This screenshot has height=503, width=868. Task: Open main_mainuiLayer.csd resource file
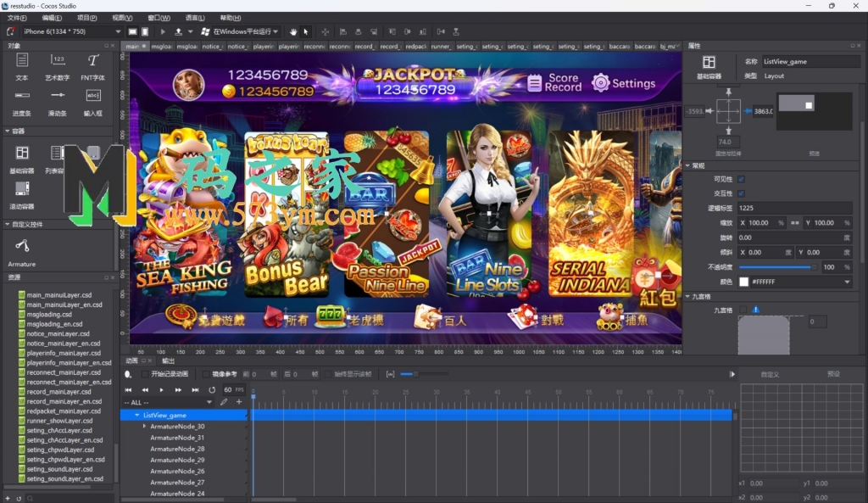pos(59,294)
